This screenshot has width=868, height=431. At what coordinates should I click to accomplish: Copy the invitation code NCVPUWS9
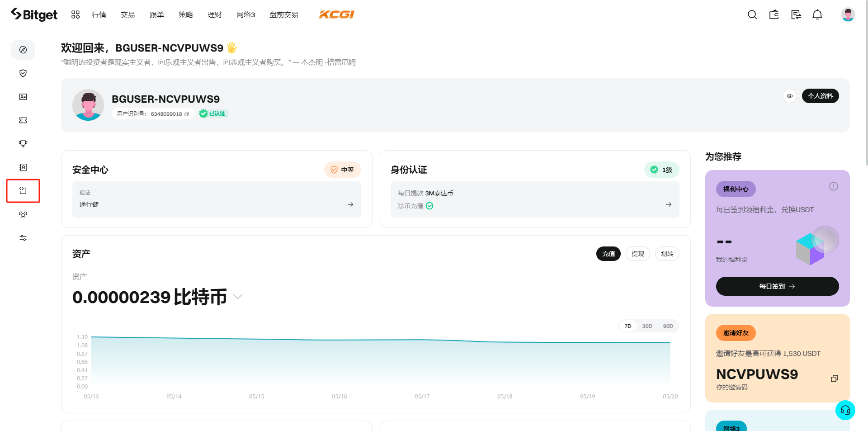[835, 379]
